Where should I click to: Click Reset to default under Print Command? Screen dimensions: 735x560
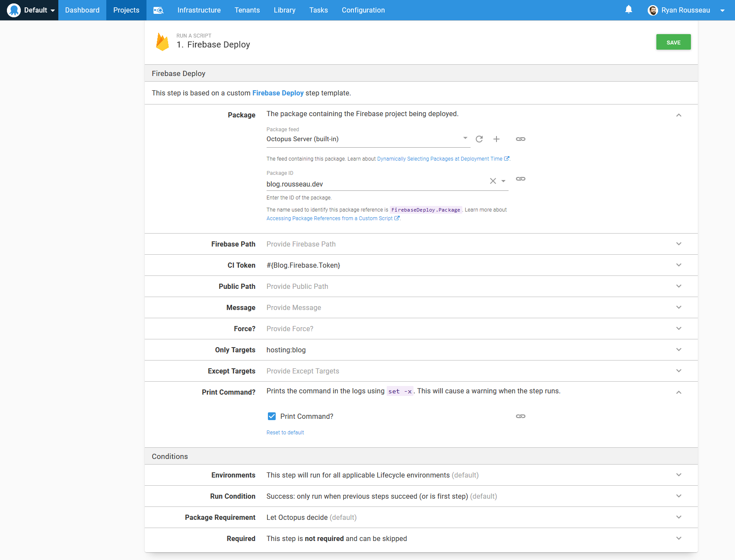285,432
